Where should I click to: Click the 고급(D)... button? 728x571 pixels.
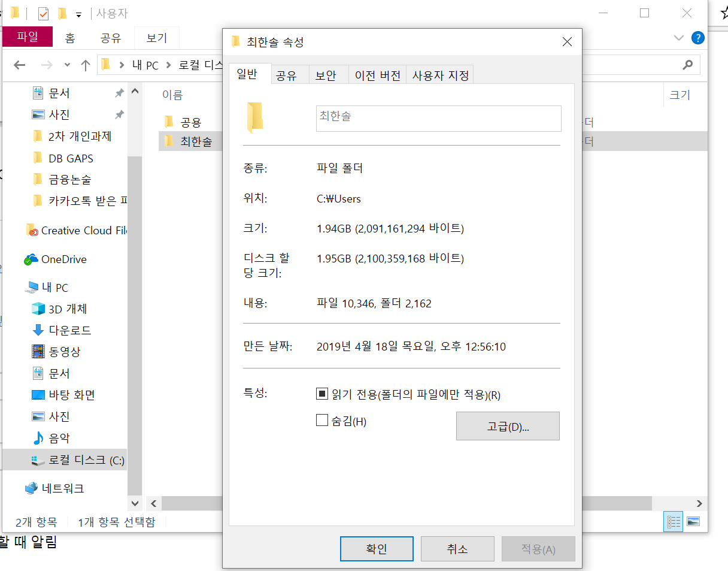click(x=508, y=425)
